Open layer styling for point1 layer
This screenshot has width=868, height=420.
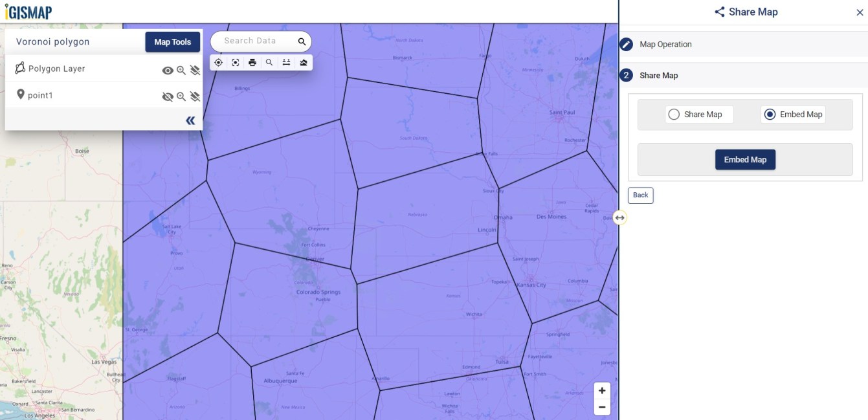tap(195, 96)
